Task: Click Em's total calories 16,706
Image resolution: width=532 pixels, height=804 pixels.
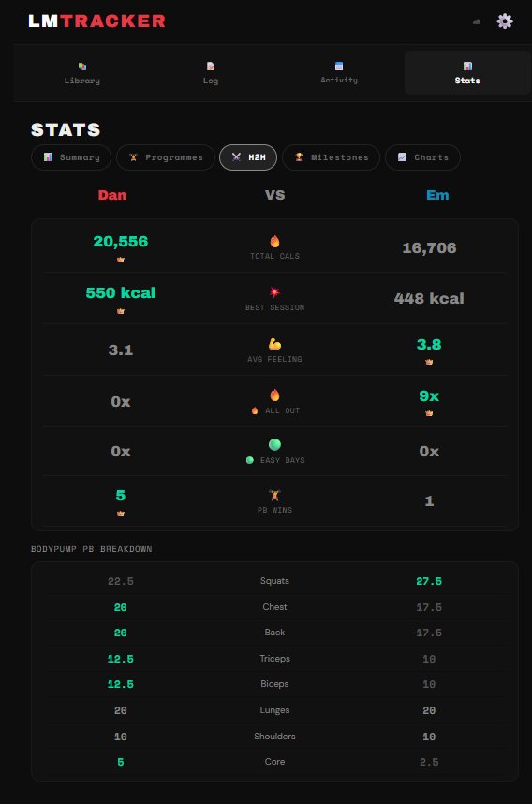Action: (x=429, y=248)
